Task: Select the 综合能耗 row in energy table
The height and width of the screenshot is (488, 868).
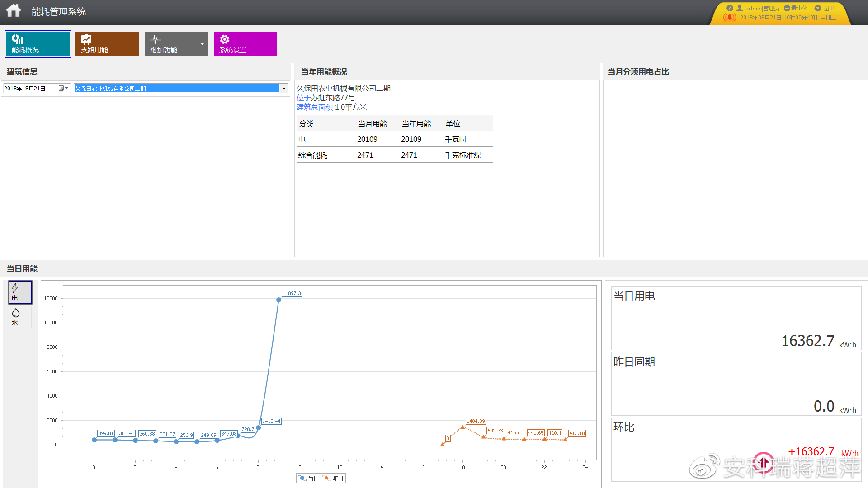Action: pos(395,155)
